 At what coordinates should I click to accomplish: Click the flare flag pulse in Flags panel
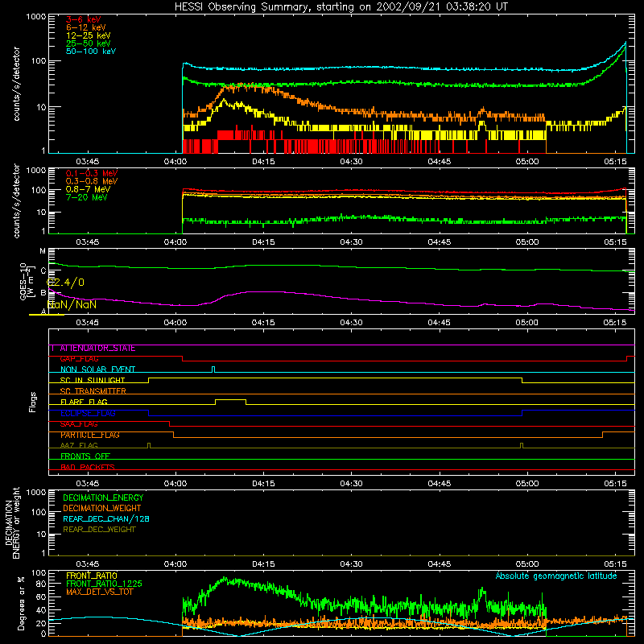click(230, 402)
